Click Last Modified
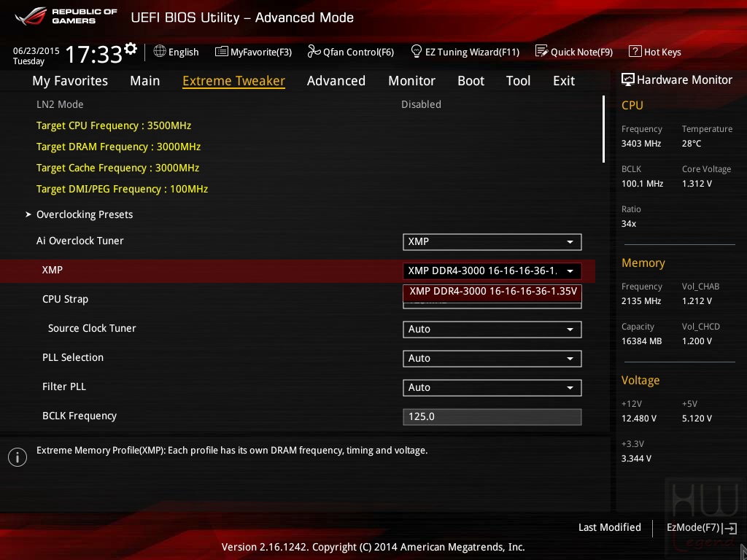Viewport: 747px width, 560px height. tap(609, 527)
